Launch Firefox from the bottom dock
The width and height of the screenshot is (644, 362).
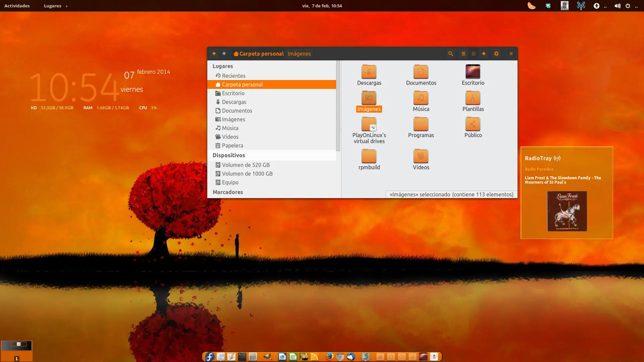tap(329, 357)
